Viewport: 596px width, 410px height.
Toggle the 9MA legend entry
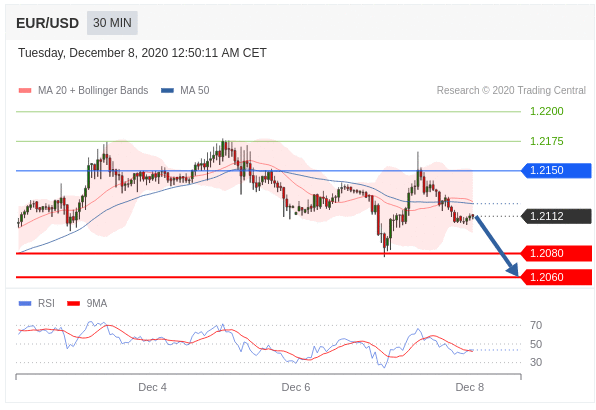[87, 303]
